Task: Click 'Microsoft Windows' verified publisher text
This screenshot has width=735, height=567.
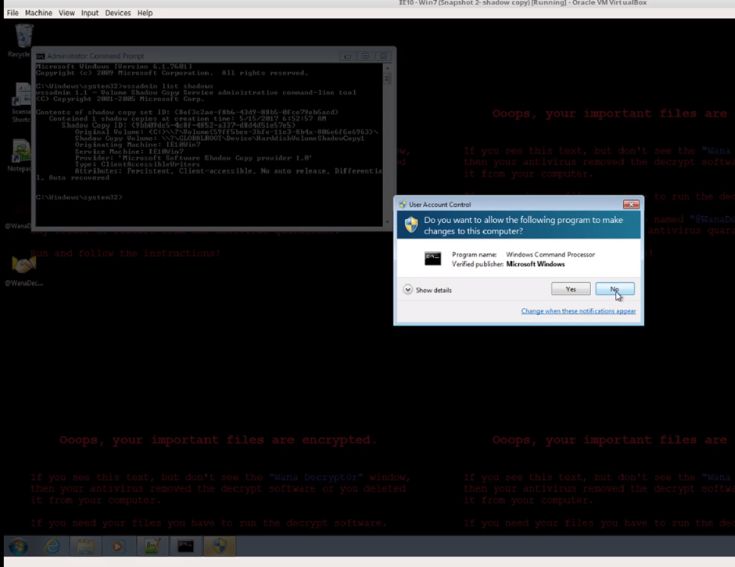Action: (x=535, y=264)
